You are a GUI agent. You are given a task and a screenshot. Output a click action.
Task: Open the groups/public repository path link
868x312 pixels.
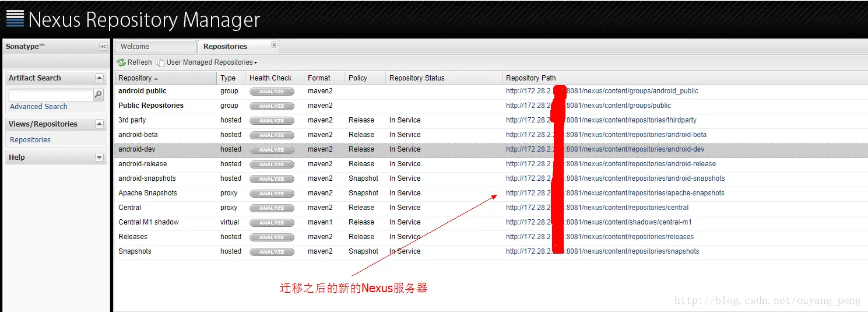588,106
